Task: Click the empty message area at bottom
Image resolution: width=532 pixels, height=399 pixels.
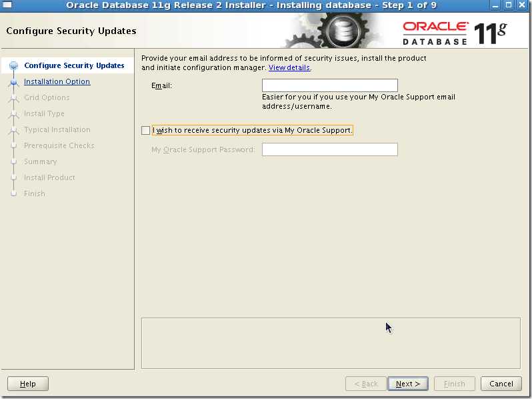Action: tap(331, 343)
